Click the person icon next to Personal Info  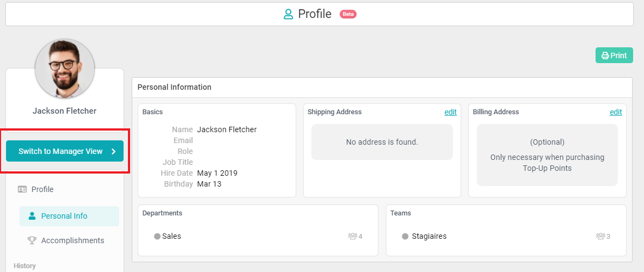click(32, 216)
